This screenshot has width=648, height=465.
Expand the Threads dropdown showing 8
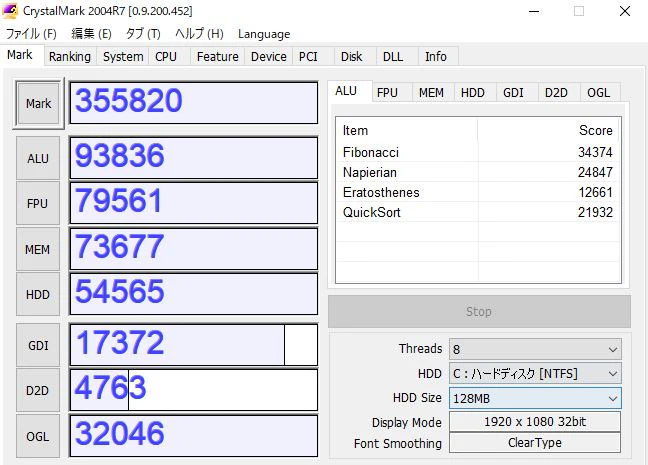[x=535, y=349]
